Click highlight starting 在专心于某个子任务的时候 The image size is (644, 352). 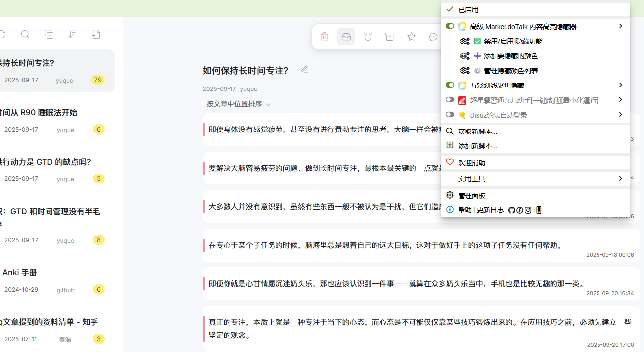pyautogui.click(x=421, y=245)
